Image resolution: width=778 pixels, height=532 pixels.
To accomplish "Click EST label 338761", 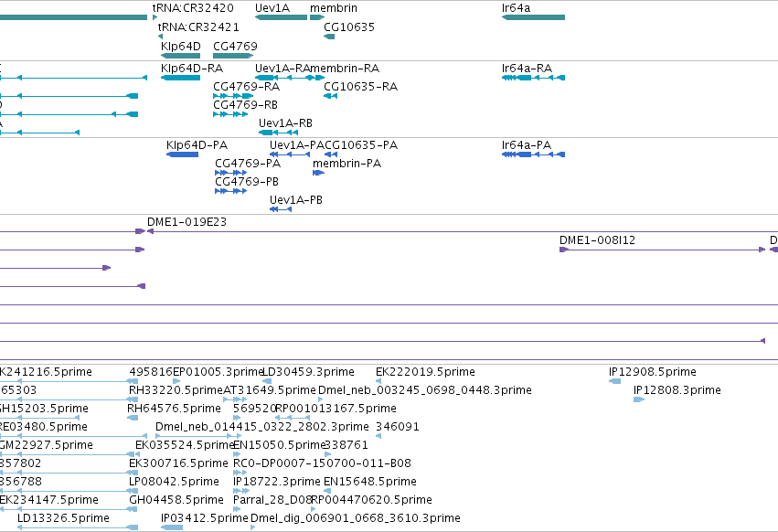I will pos(346,445).
